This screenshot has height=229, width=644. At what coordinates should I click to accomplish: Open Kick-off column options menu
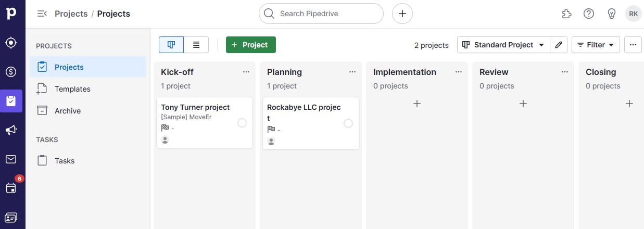pyautogui.click(x=246, y=72)
